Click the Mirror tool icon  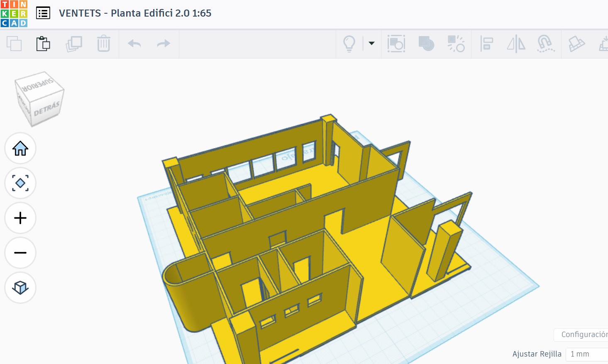coord(516,44)
